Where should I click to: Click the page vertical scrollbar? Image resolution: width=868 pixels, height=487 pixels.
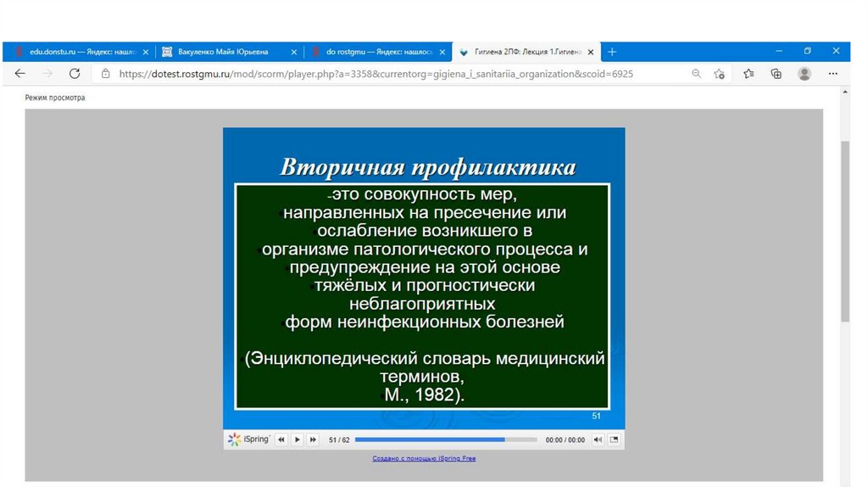coord(845,231)
